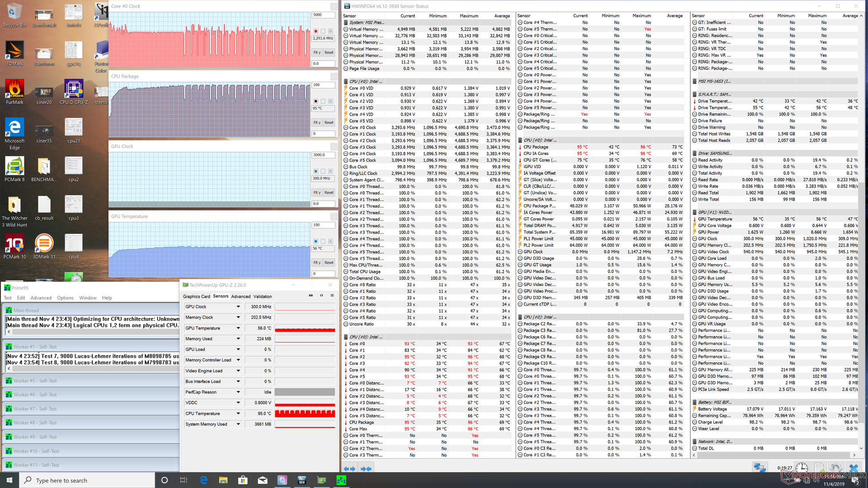Switch to the Validation tab in GPU-Z
The width and height of the screenshot is (868, 488).
[262, 296]
